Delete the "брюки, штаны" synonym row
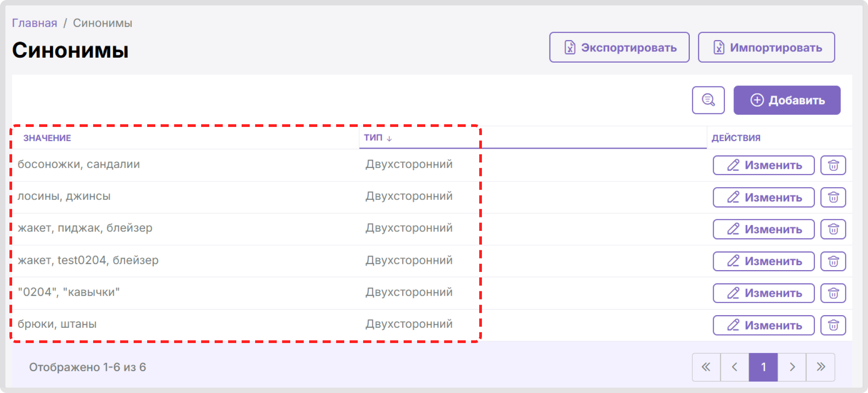The height and width of the screenshot is (393, 868). click(833, 325)
